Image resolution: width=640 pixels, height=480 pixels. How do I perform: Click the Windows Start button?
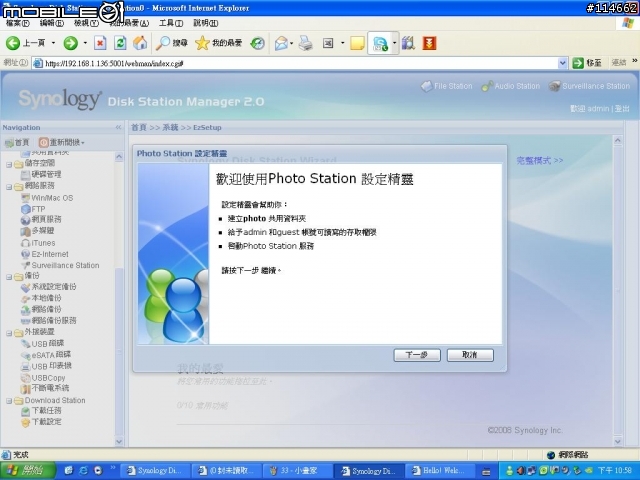[x=28, y=471]
